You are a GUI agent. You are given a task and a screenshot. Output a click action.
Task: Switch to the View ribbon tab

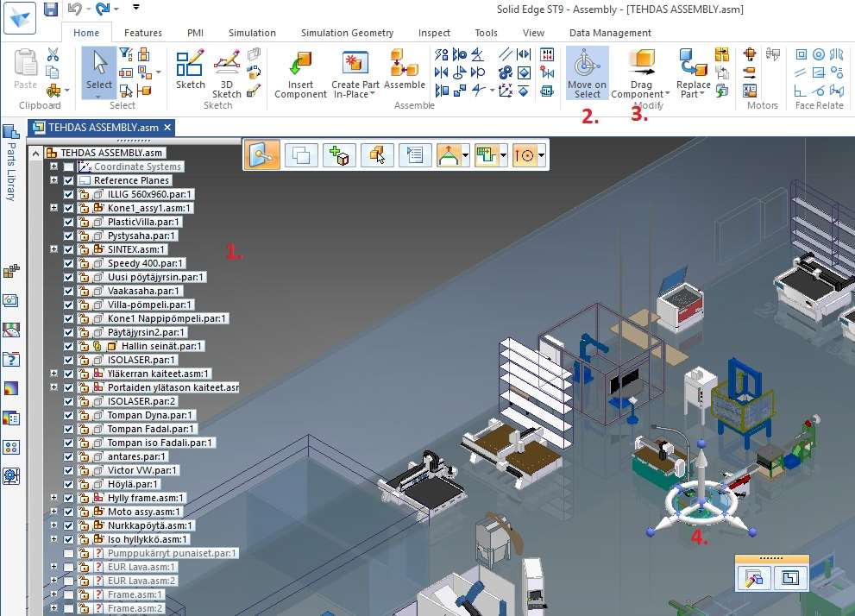(533, 33)
